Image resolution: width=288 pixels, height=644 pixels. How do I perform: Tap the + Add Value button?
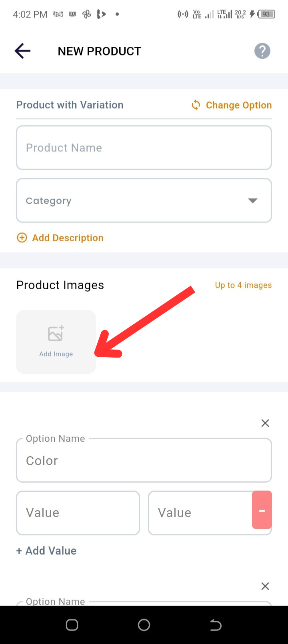pyautogui.click(x=46, y=551)
